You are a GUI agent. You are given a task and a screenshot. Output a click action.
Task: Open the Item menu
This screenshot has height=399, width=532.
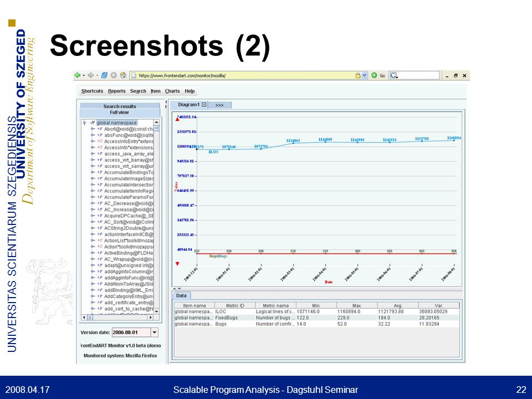click(155, 91)
